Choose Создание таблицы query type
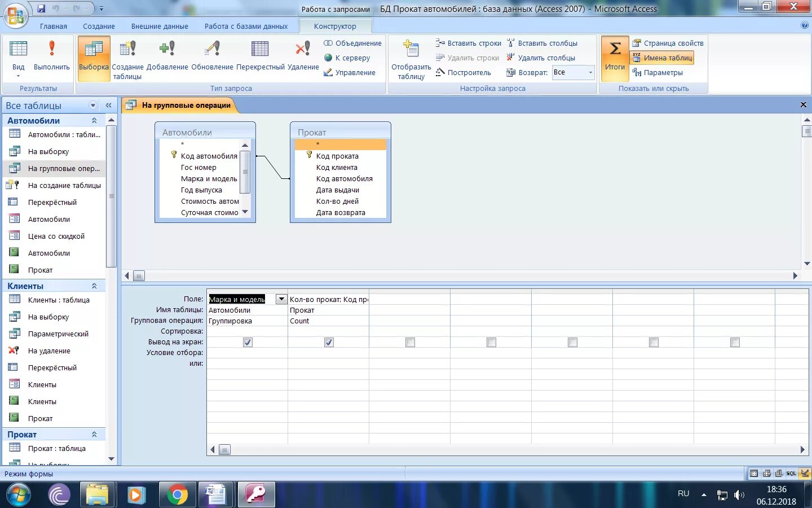Image resolution: width=812 pixels, height=508 pixels. pos(127,59)
